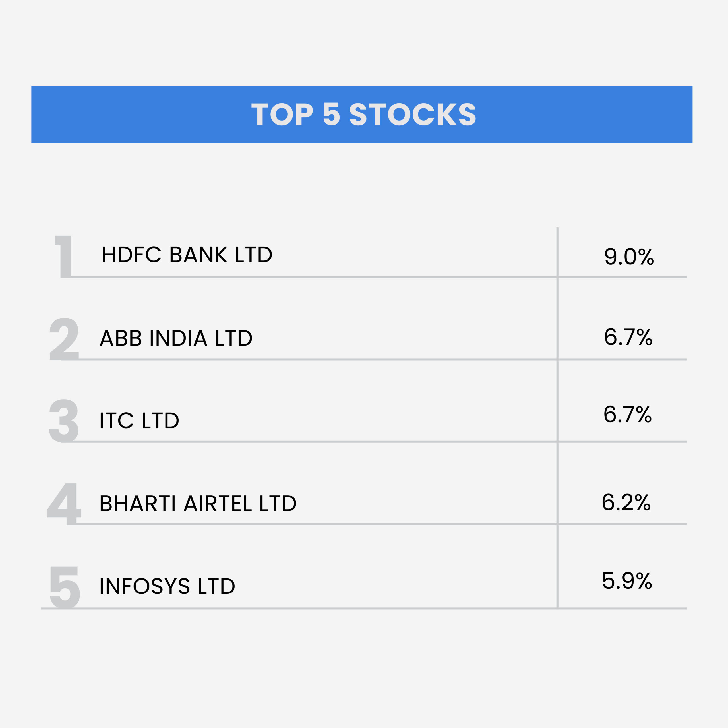Click the 6.7% value for ABB India
This screenshot has width=728, height=728.
click(x=628, y=337)
